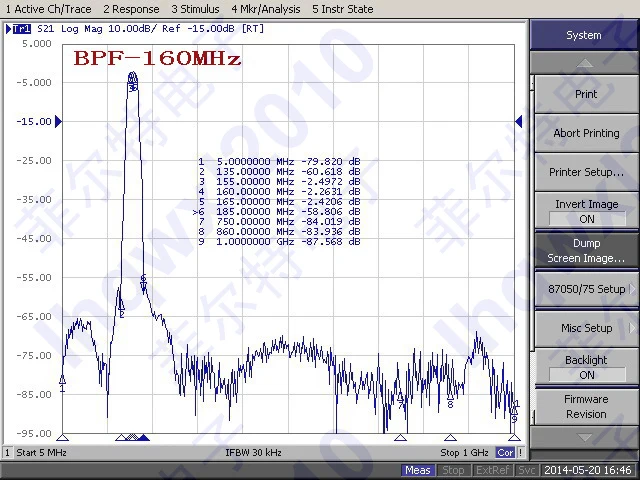Toggle the Backlight ON softkey

586,367
